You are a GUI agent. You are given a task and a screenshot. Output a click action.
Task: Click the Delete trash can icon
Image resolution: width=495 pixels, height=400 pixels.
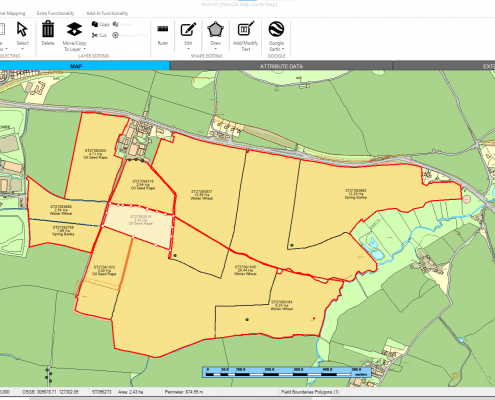click(x=48, y=29)
